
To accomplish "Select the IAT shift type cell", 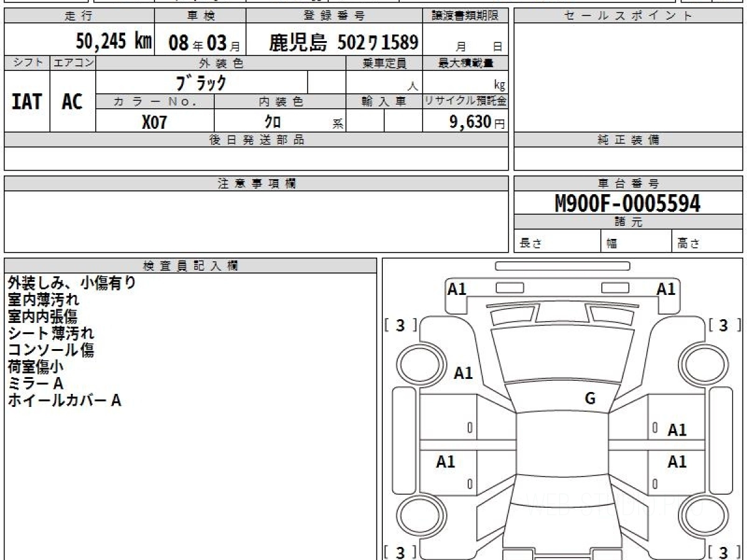I will click(27, 102).
